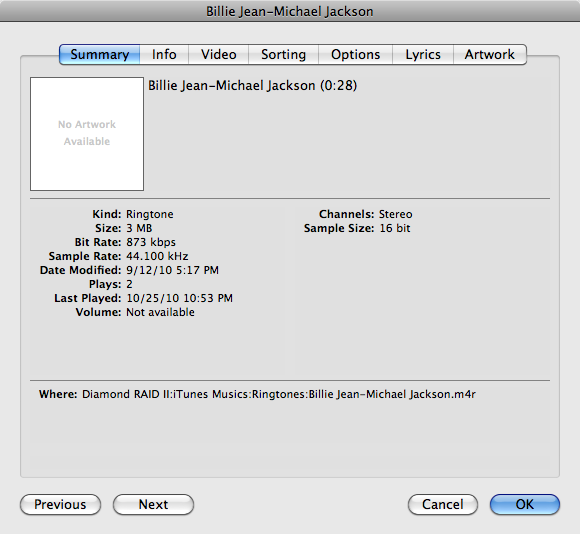Click the Channels value Stereo
The width and height of the screenshot is (580, 534).
point(395,214)
